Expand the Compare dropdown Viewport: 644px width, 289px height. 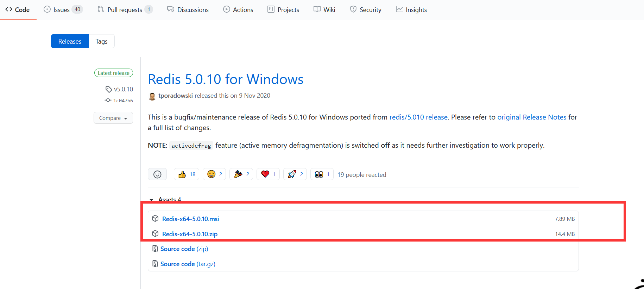point(113,118)
